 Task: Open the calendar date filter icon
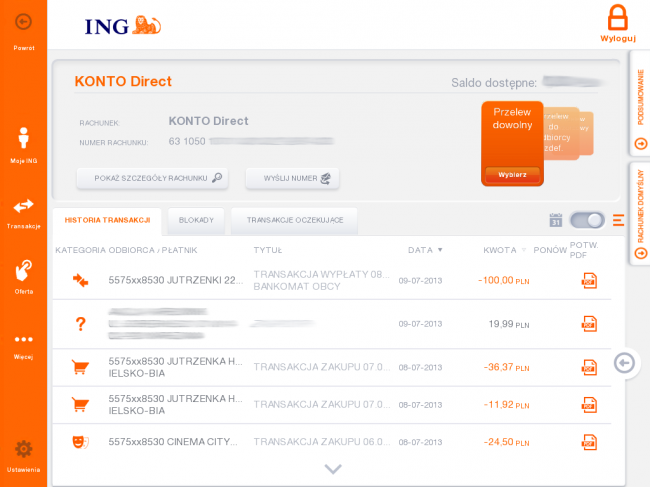coord(555,220)
